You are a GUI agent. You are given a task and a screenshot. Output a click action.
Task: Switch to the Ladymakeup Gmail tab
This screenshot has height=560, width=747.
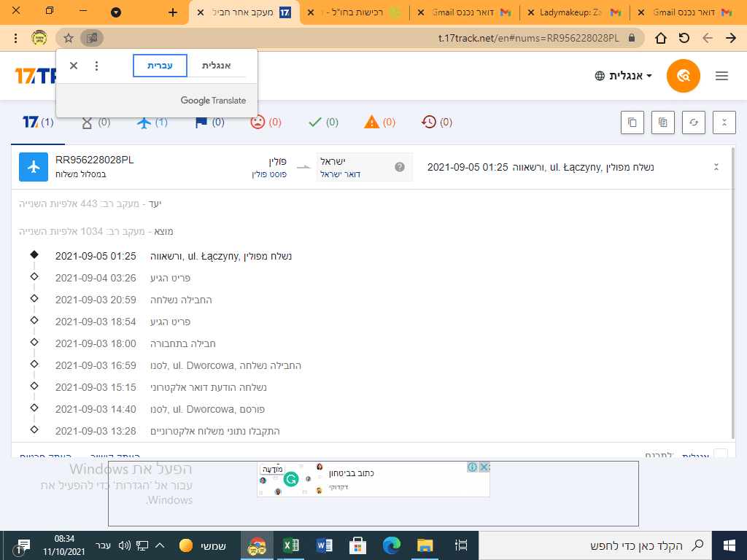pos(575,12)
